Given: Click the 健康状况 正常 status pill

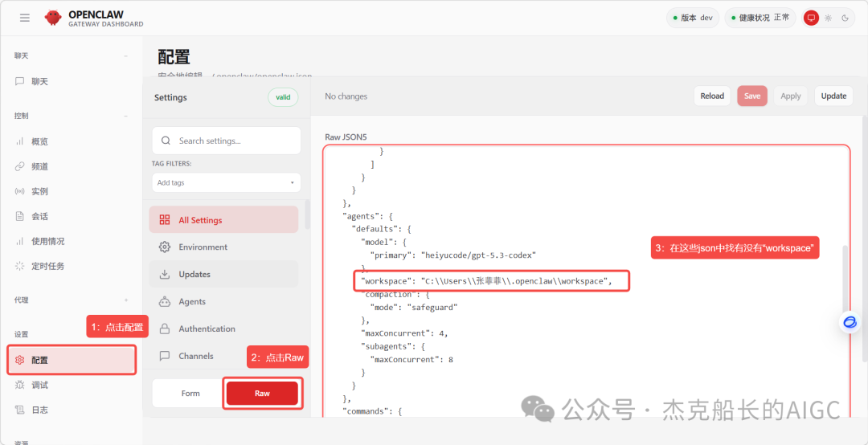Looking at the screenshot, I should point(760,18).
